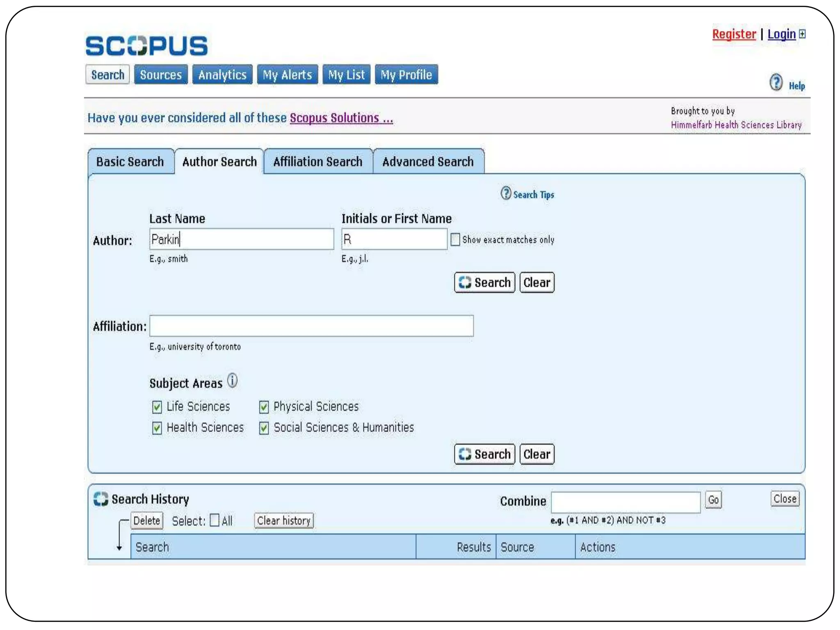Click into the Combine input field
This screenshot has width=840, height=630.
[625, 502]
